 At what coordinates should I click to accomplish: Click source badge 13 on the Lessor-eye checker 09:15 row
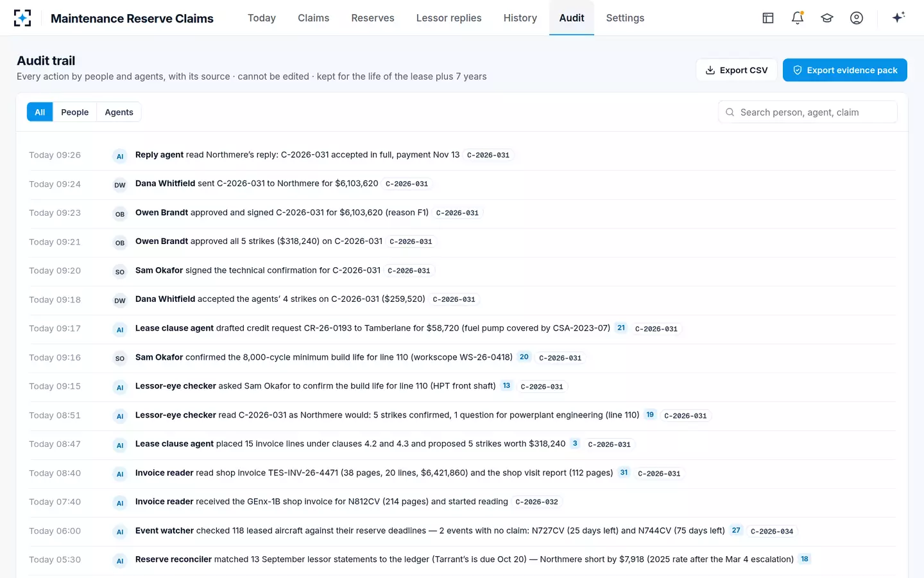[x=506, y=385]
